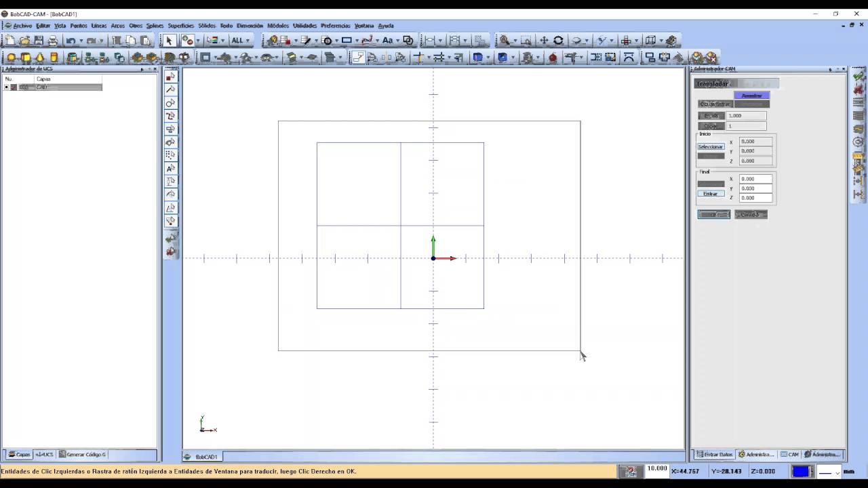The image size is (868, 488).
Task: Click the pan four-arrow icon
Action: 544,41
